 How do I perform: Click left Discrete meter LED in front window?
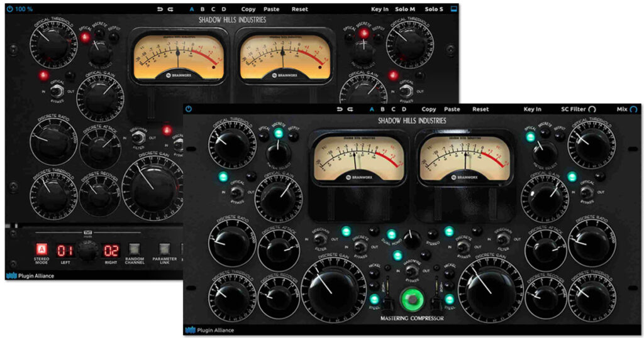coord(279,133)
